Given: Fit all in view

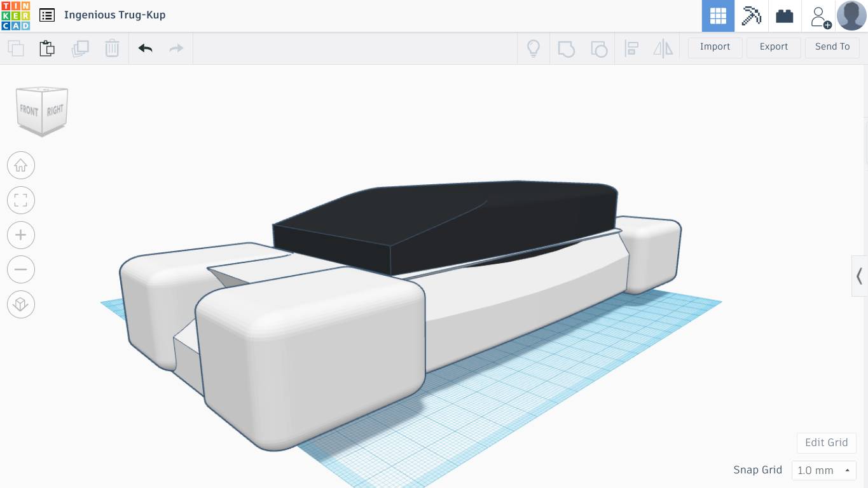Looking at the screenshot, I should click(21, 201).
